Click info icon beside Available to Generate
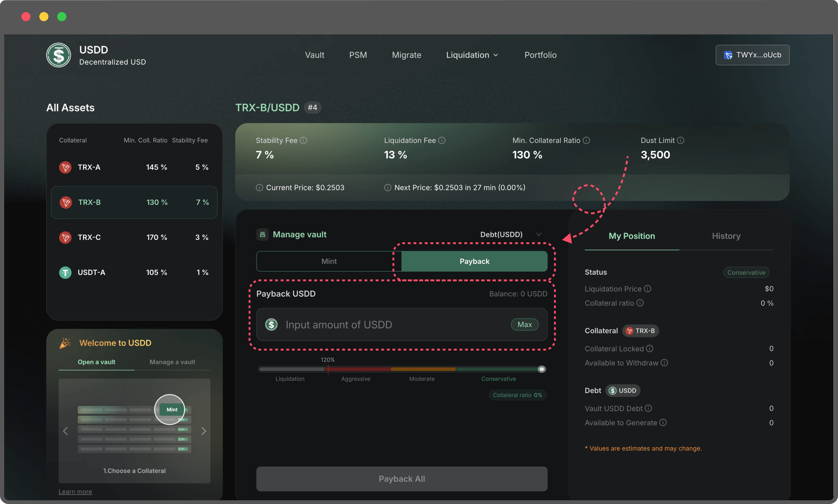838x504 pixels. pyautogui.click(x=663, y=422)
